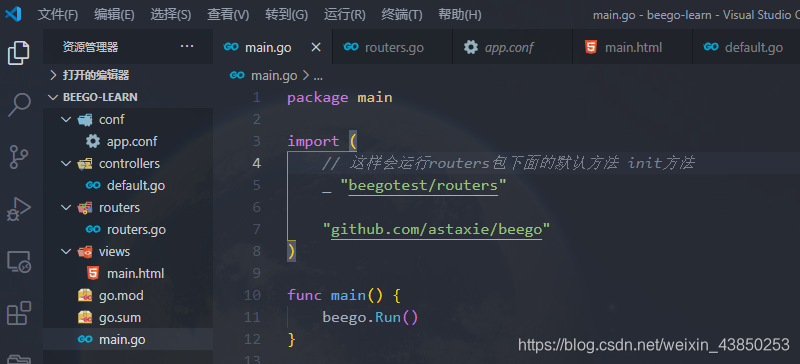Image resolution: width=800 pixels, height=364 pixels.
Task: Open main.html in the file tree
Action: pos(128,273)
